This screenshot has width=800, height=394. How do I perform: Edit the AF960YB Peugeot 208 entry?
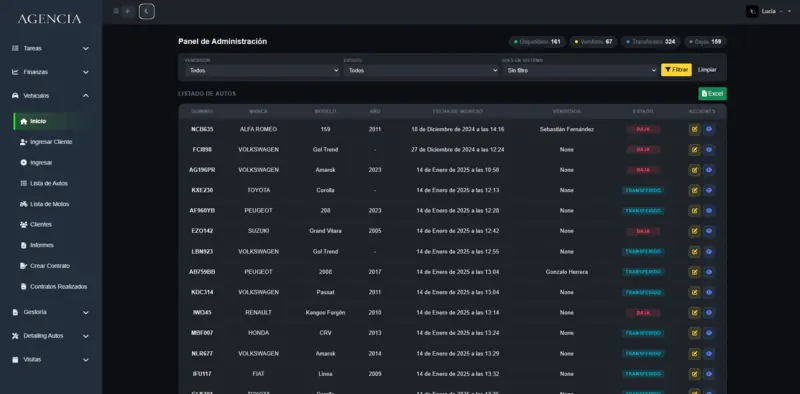tap(694, 211)
